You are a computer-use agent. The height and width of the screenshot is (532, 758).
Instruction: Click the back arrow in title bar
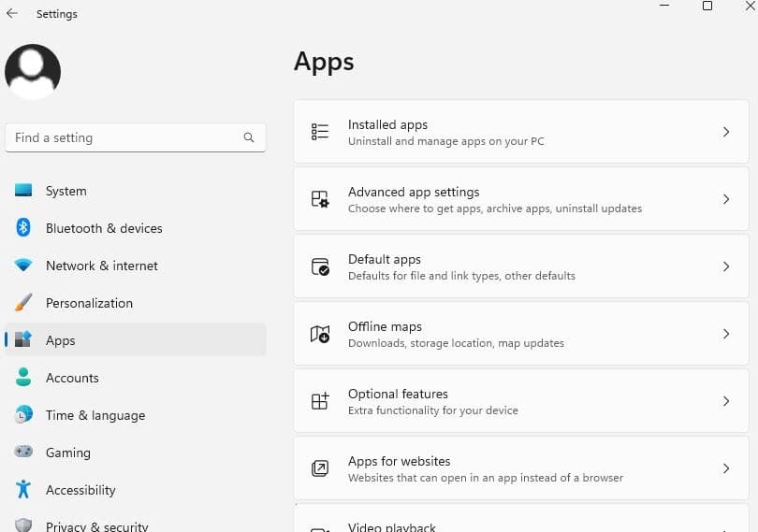12,14
